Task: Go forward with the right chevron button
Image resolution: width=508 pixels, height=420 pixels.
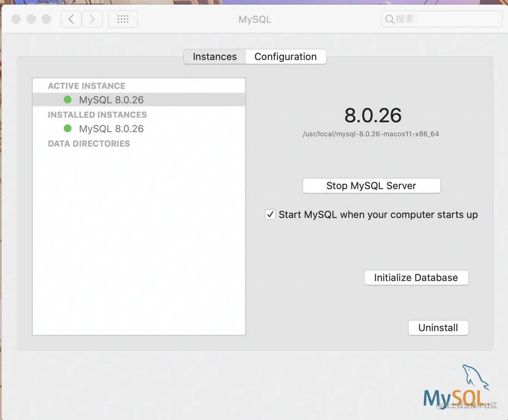Action: 92,19
